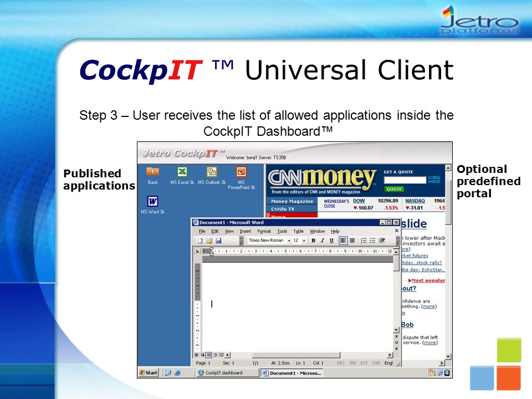
Task: Click Word vertical scrollbar up arrow
Action: (x=396, y=252)
